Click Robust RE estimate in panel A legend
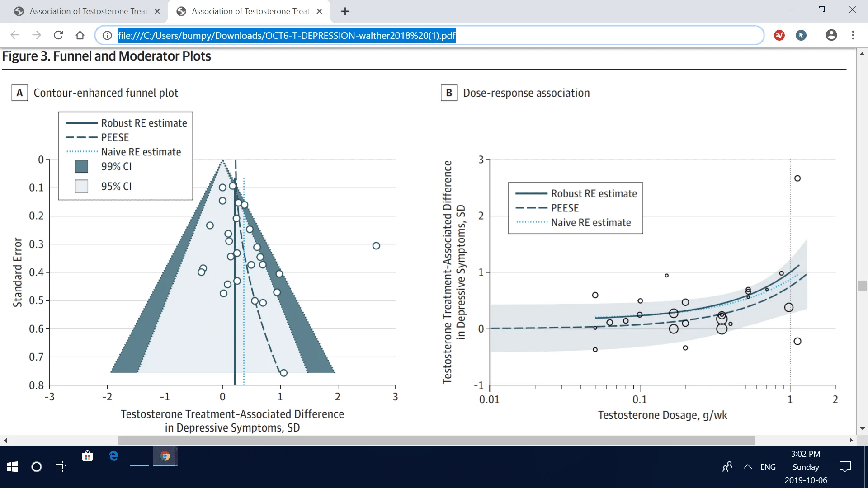The image size is (868, 488). (x=144, y=123)
